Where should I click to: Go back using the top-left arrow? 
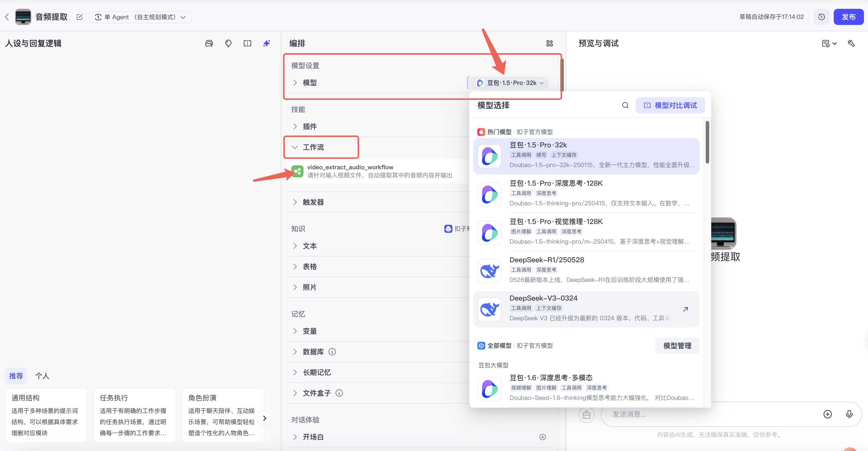tap(7, 17)
